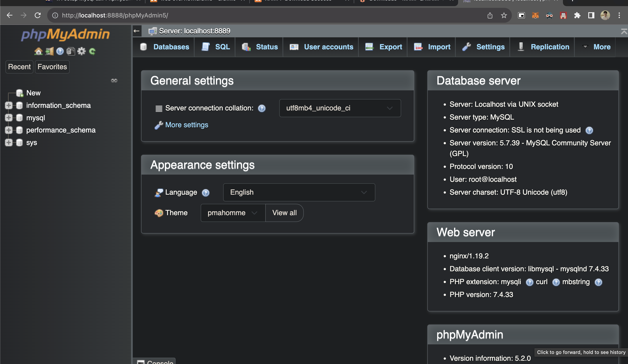Image resolution: width=628 pixels, height=364 pixels.
Task: Bookmark this page with the star icon
Action: (x=504, y=15)
